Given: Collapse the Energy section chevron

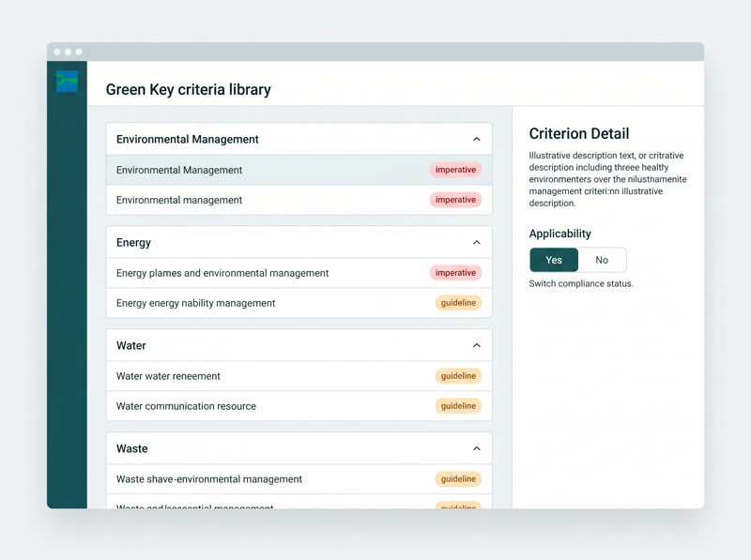Looking at the screenshot, I should 477,242.
